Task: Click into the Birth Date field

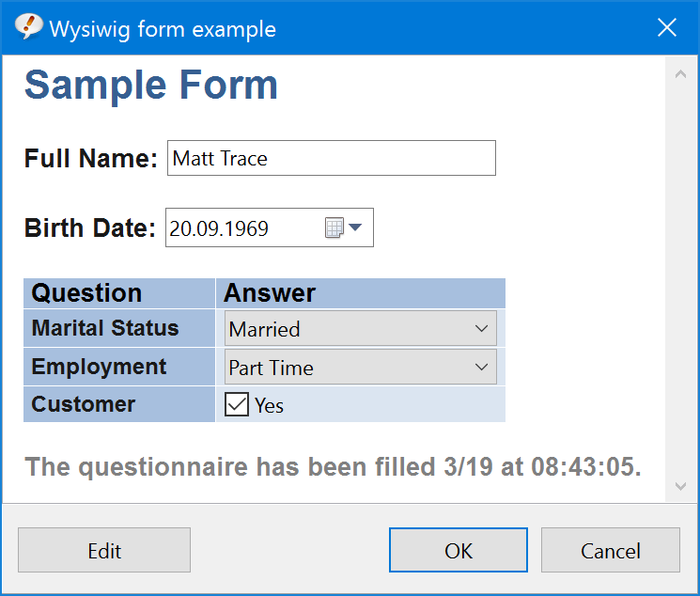Action: pyautogui.click(x=242, y=228)
